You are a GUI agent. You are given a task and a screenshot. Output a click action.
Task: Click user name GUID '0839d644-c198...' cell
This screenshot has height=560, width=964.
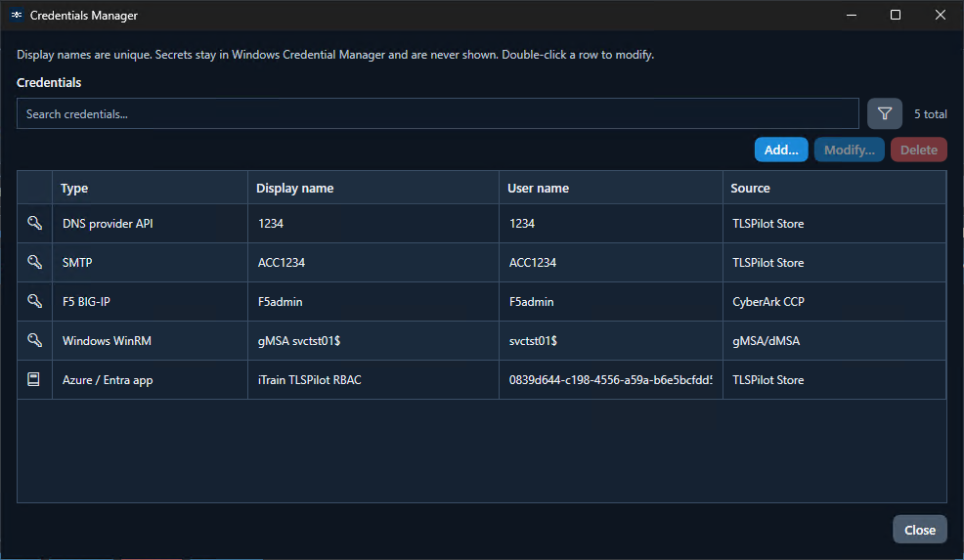tap(610, 380)
